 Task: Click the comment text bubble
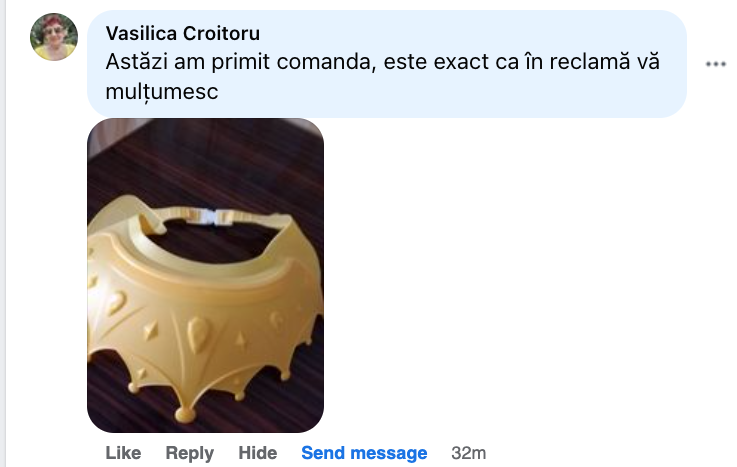click(387, 64)
